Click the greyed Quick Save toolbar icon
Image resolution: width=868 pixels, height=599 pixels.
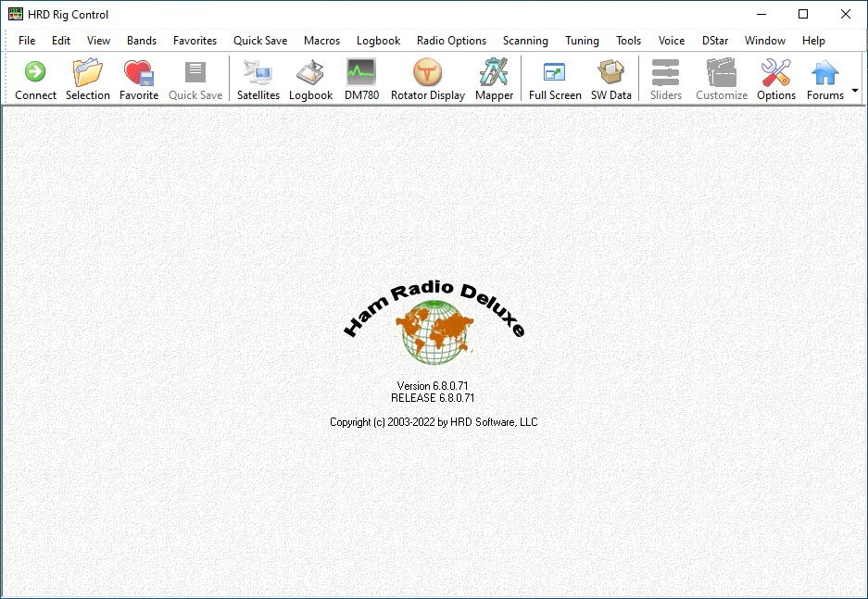point(195,79)
